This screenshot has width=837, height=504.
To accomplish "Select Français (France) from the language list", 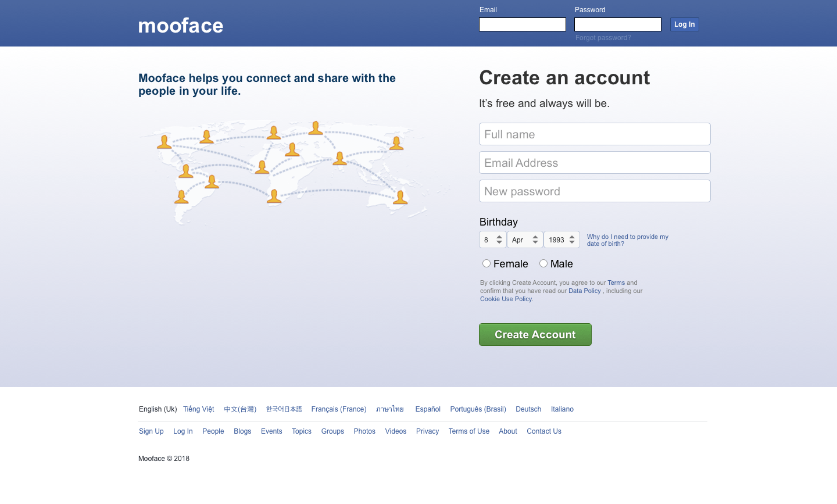I will pos(339,409).
